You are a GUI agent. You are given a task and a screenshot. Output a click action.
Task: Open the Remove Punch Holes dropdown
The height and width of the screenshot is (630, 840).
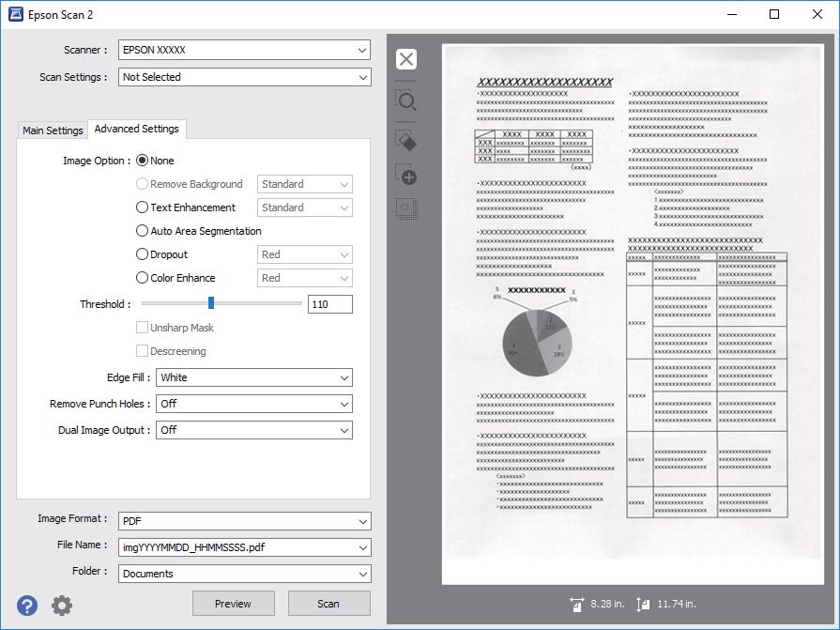(254, 404)
